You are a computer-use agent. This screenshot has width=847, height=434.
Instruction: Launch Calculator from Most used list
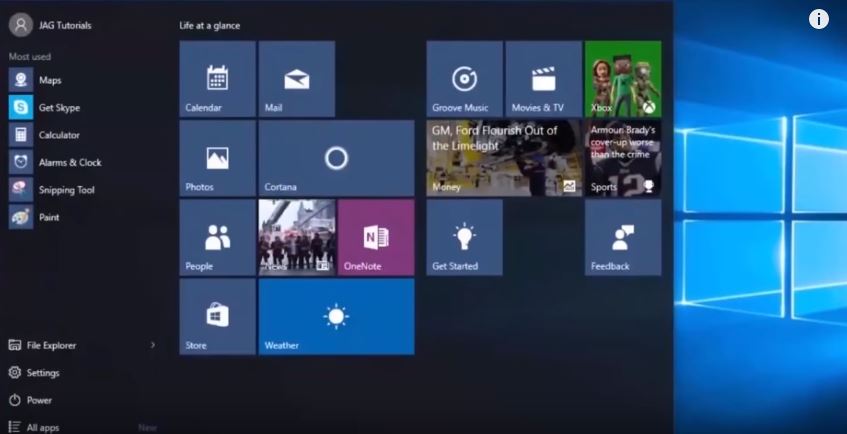click(x=59, y=135)
